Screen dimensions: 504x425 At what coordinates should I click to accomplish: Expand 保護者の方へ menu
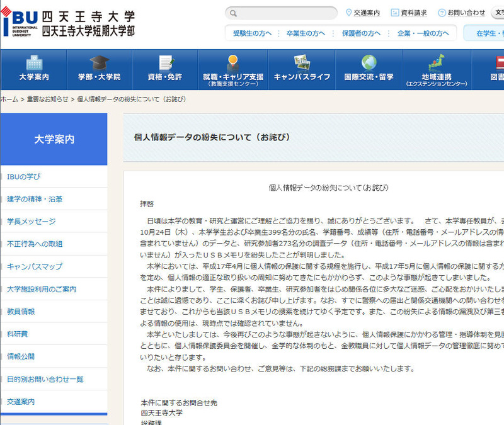pyautogui.click(x=361, y=33)
